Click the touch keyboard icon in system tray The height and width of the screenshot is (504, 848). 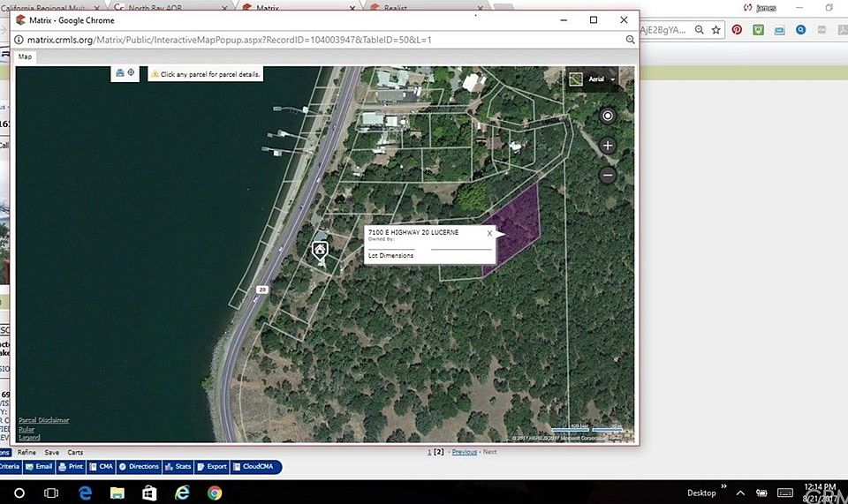(x=785, y=493)
